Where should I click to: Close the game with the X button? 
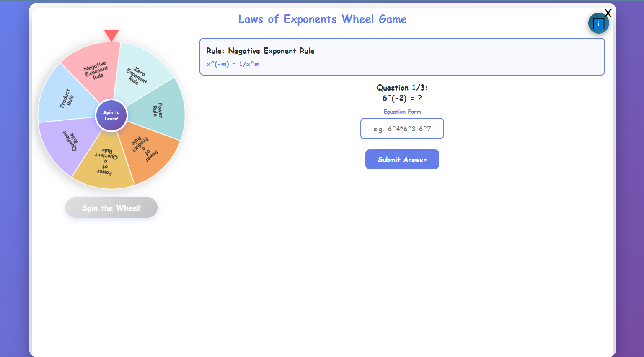point(608,13)
